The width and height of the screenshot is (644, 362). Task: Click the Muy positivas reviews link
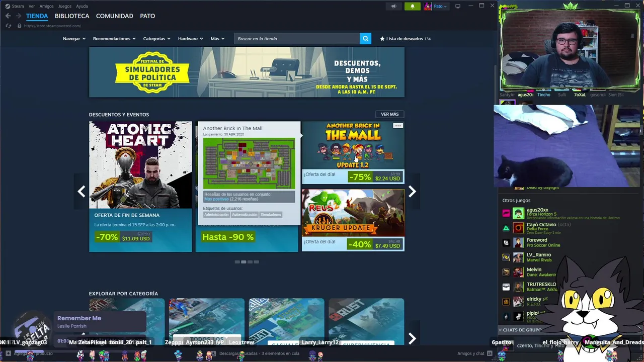[x=216, y=199]
